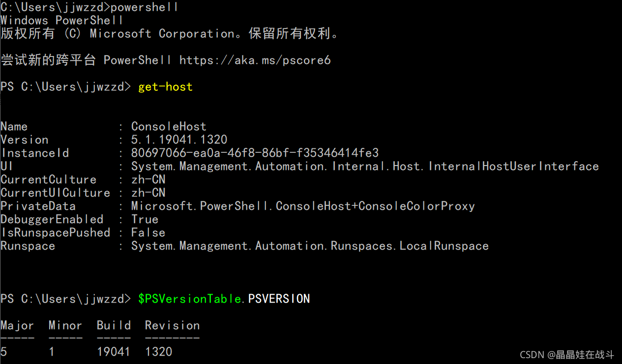Click the Build value 19041
The height and width of the screenshot is (364, 622).
pos(114,352)
